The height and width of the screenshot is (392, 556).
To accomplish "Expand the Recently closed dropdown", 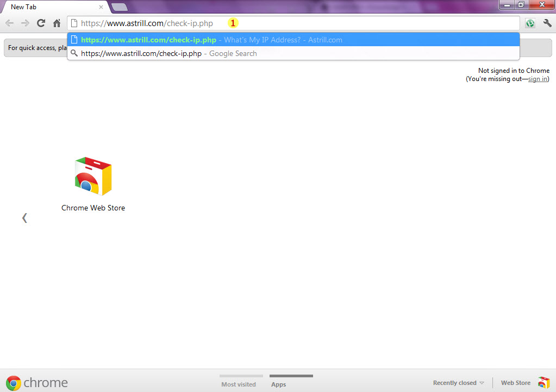I will click(458, 383).
